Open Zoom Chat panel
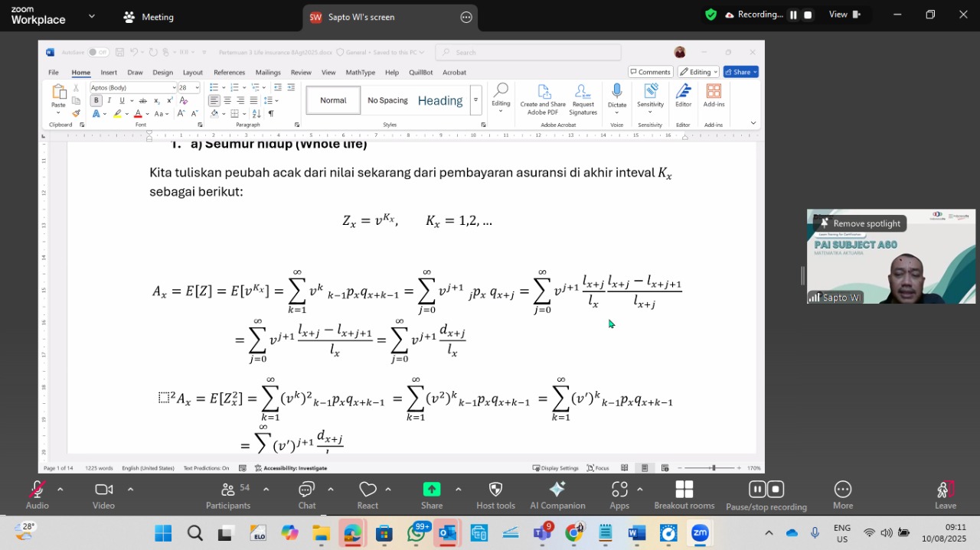Screen dimensions: 980x550 (x=306, y=495)
